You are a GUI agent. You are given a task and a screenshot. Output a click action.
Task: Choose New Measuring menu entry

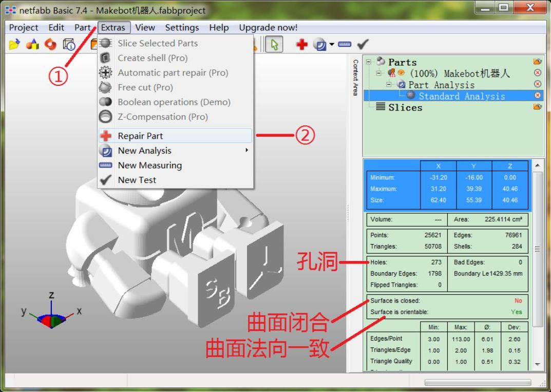pyautogui.click(x=175, y=165)
